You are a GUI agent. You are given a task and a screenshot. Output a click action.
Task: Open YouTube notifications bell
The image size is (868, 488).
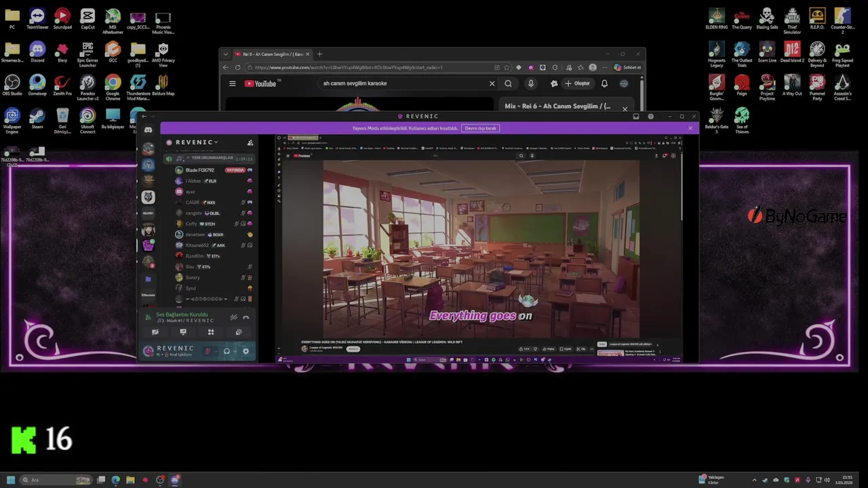pyautogui.click(x=604, y=83)
